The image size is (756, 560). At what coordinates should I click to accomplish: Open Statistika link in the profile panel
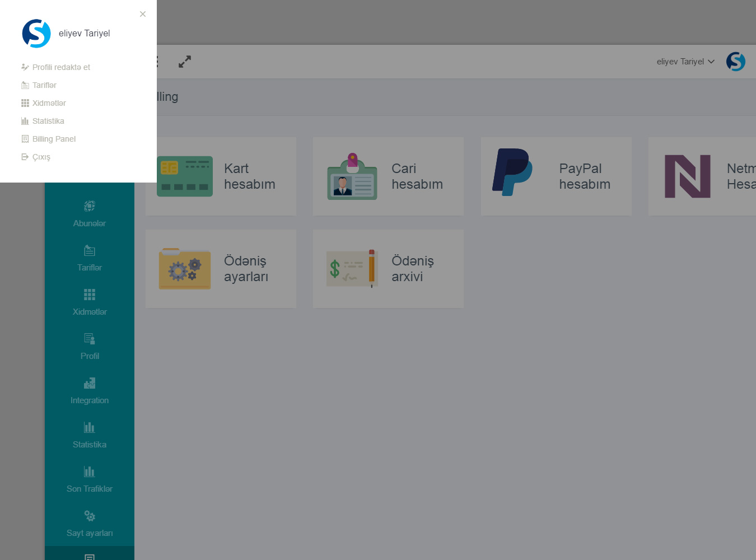click(48, 121)
